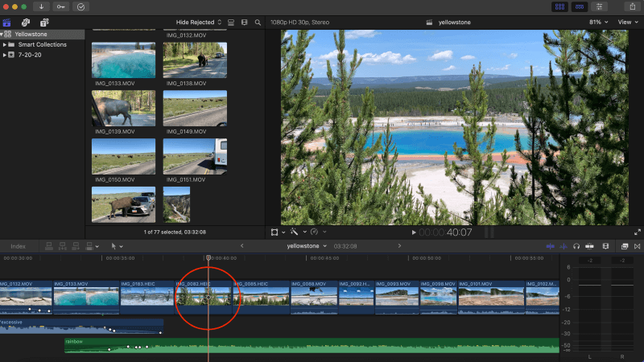
Task: Select the IMG_0088.MOV timeline clip
Action: click(x=314, y=298)
